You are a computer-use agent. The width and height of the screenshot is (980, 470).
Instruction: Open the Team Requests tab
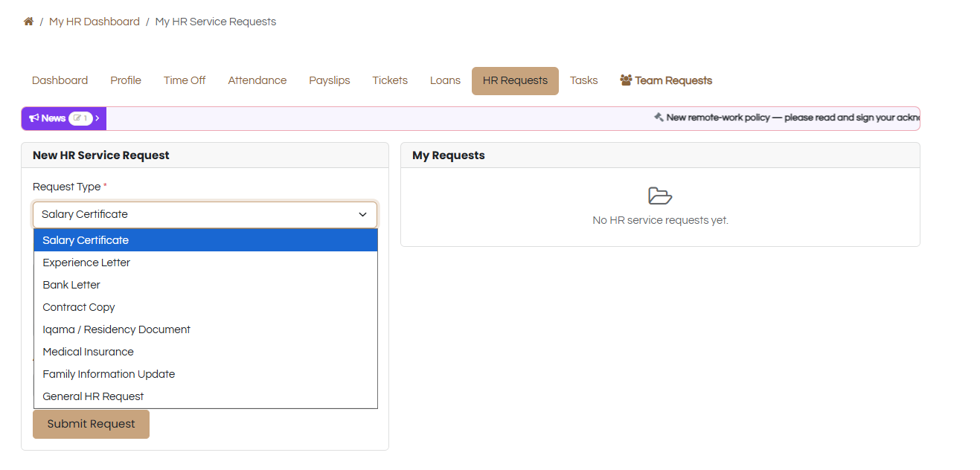click(666, 80)
